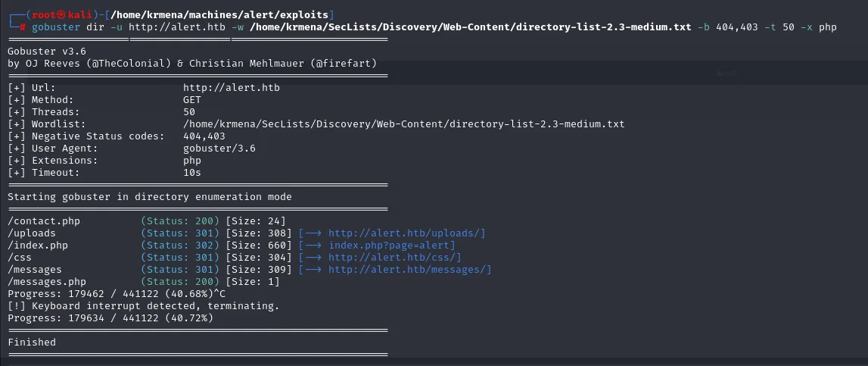Click the Finished status line
Viewport: 868px width, 366px height.
pyautogui.click(x=32, y=343)
